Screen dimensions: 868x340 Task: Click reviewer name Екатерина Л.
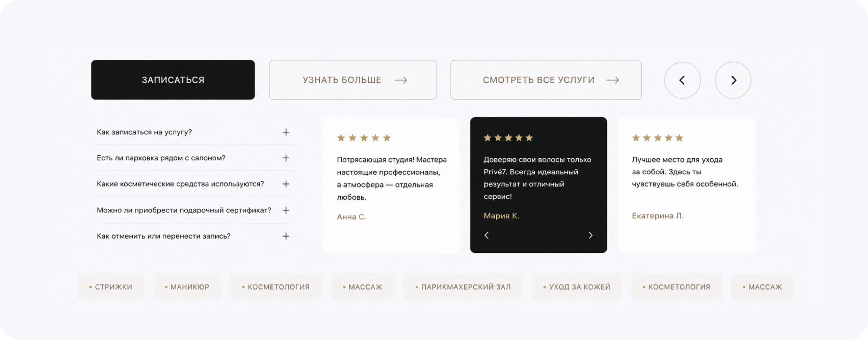pos(658,216)
